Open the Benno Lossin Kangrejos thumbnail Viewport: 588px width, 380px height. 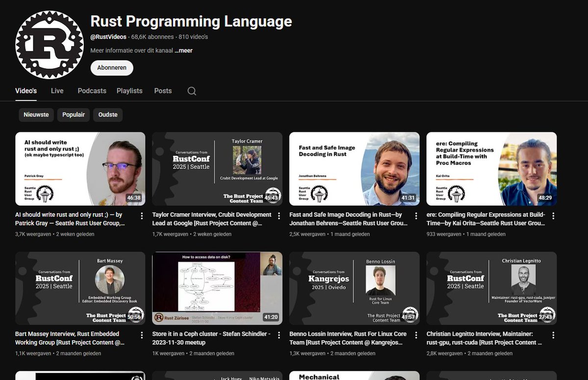pyautogui.click(x=355, y=288)
